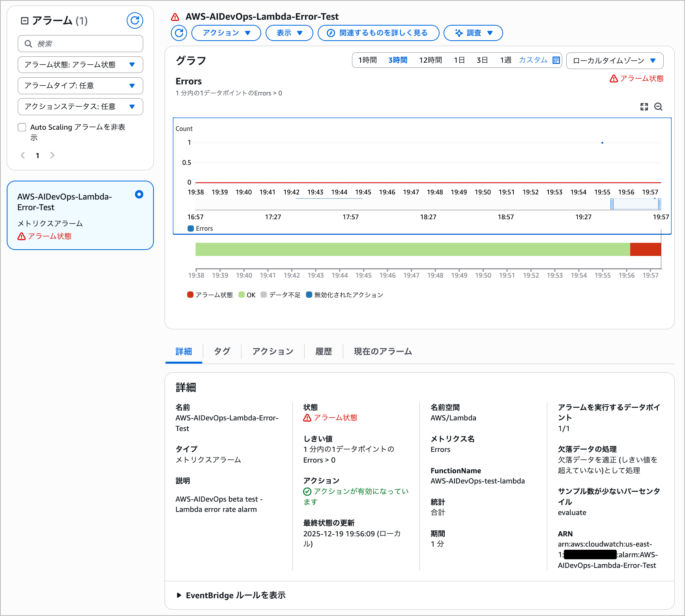Select the 1週 time range
Image resolution: width=685 pixels, height=616 pixels.
click(505, 60)
